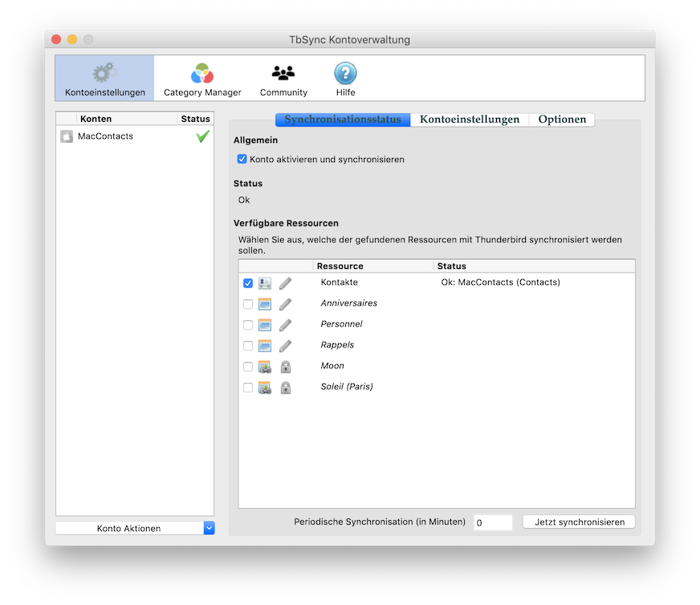
Task: Click the calendar icon for Personnel
Action: click(x=265, y=325)
